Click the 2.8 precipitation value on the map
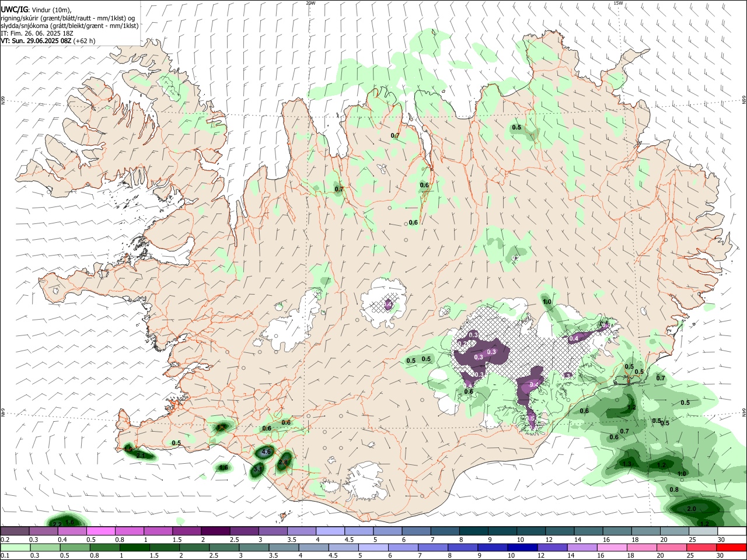747x560 pixels. [x=284, y=462]
